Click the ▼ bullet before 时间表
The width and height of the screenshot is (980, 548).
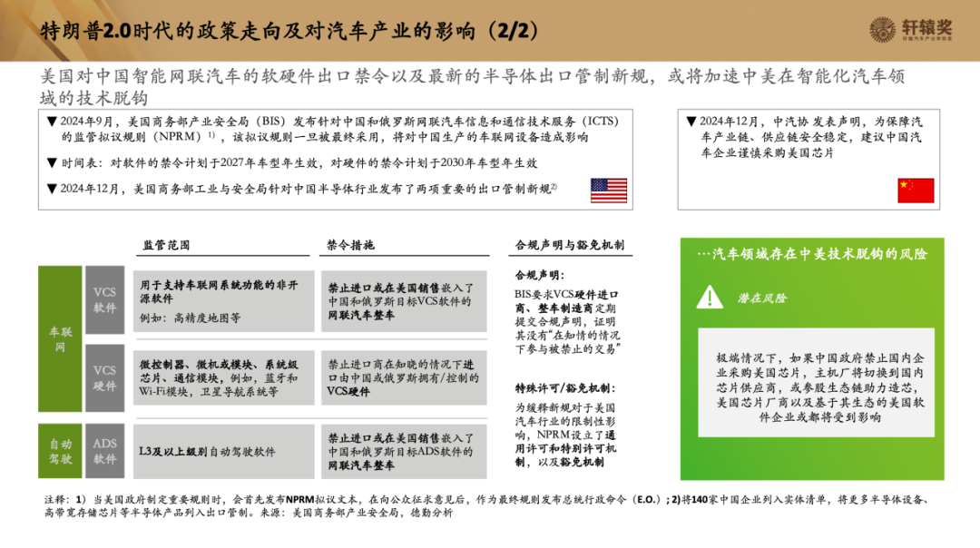[x=52, y=163]
